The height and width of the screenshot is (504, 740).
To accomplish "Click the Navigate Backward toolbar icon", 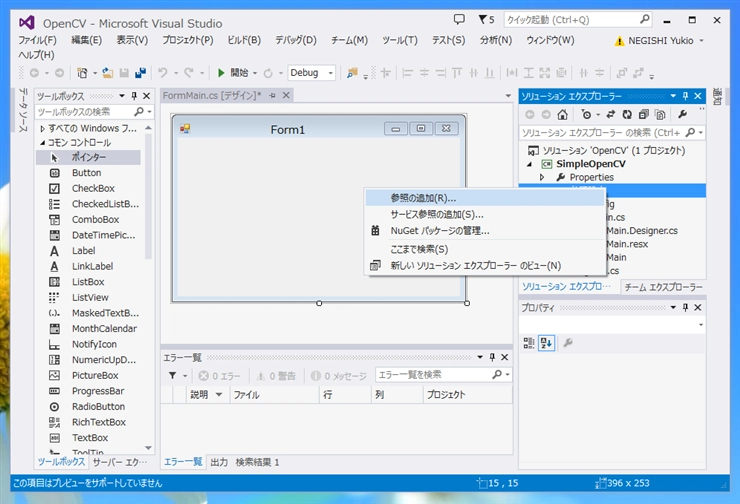I will point(34,73).
